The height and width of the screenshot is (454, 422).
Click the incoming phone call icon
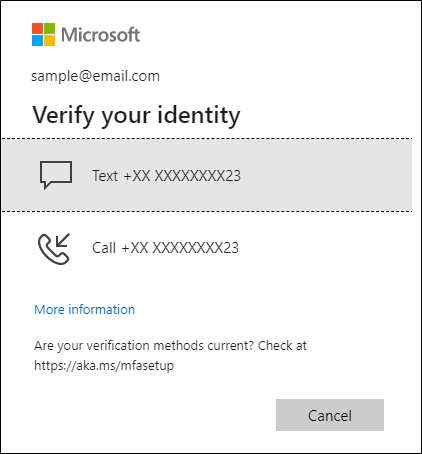[54, 249]
